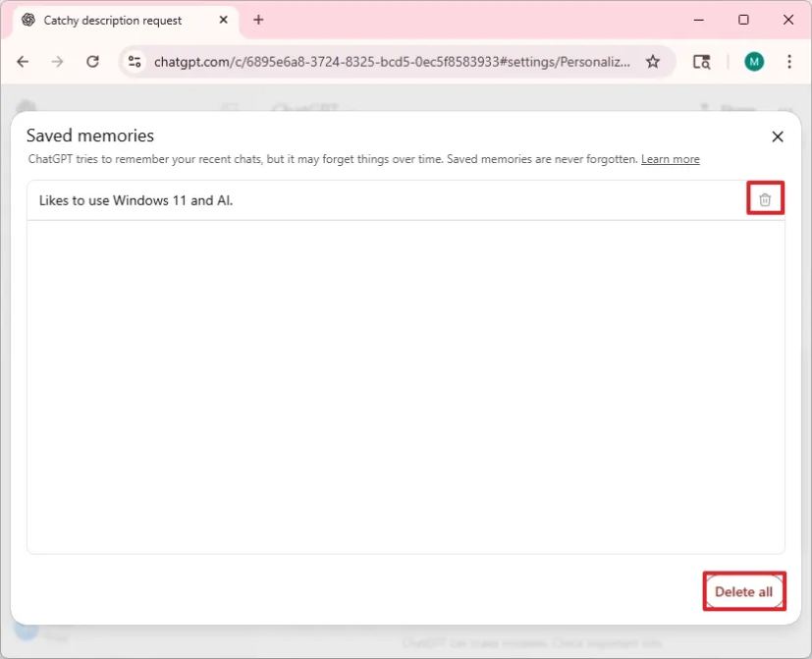Open the Google Lens search icon
The image size is (812, 659).
[x=702, y=62]
